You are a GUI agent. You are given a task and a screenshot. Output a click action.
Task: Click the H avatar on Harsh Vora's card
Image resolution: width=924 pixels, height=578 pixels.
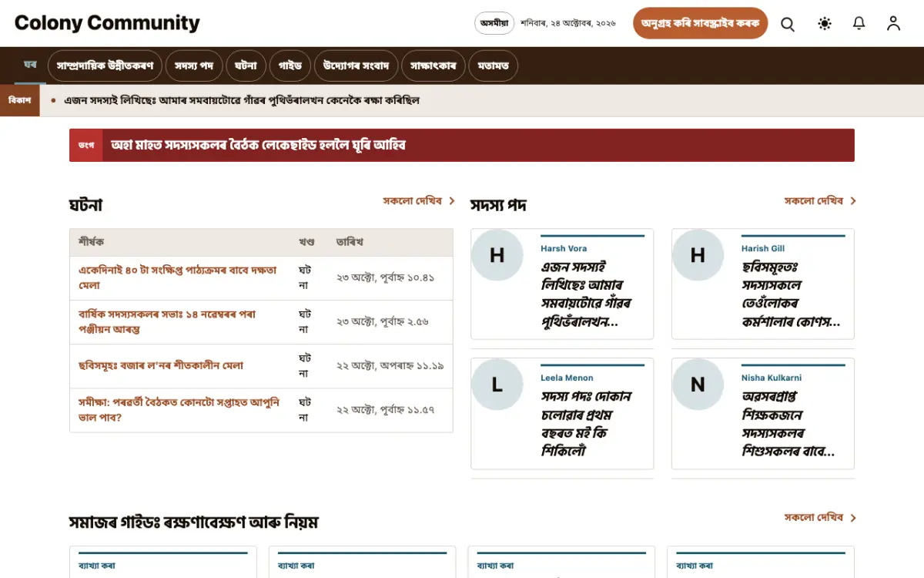(497, 255)
